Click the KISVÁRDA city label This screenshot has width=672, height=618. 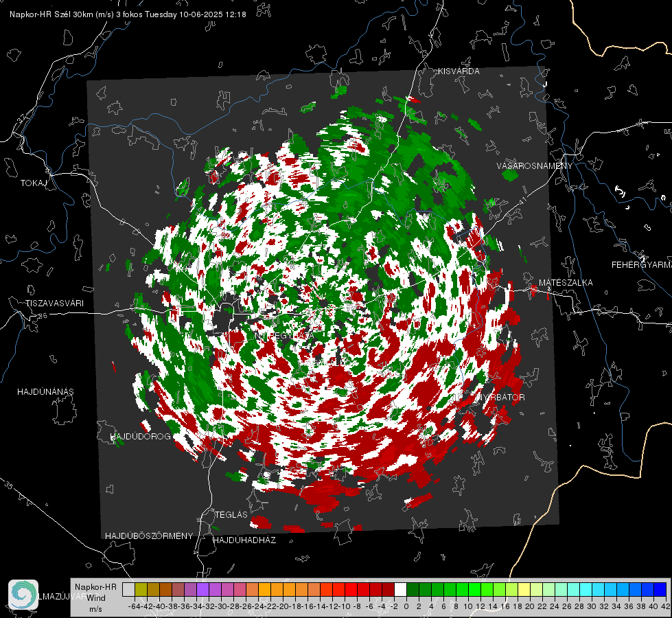coord(459,71)
